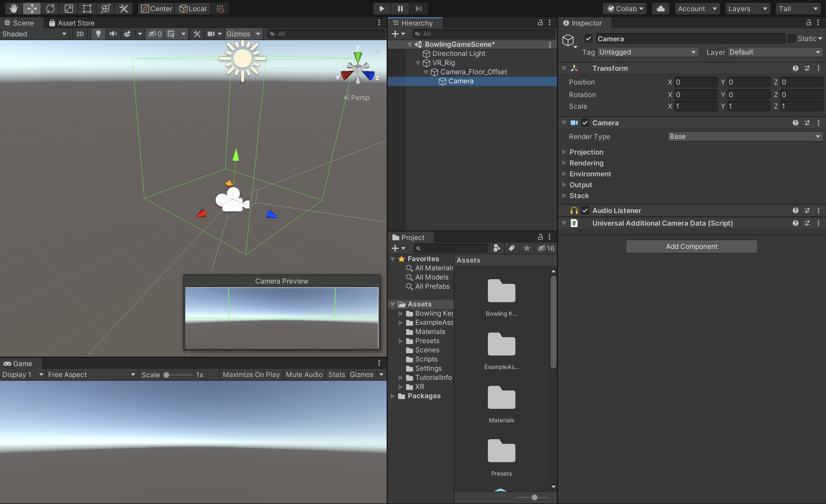Toggle scene view lighting
Screen dimensions: 826x504
[x=98, y=34]
